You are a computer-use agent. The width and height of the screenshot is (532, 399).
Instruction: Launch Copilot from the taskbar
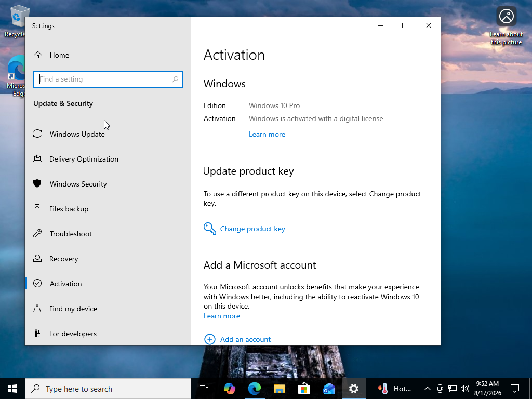click(229, 389)
